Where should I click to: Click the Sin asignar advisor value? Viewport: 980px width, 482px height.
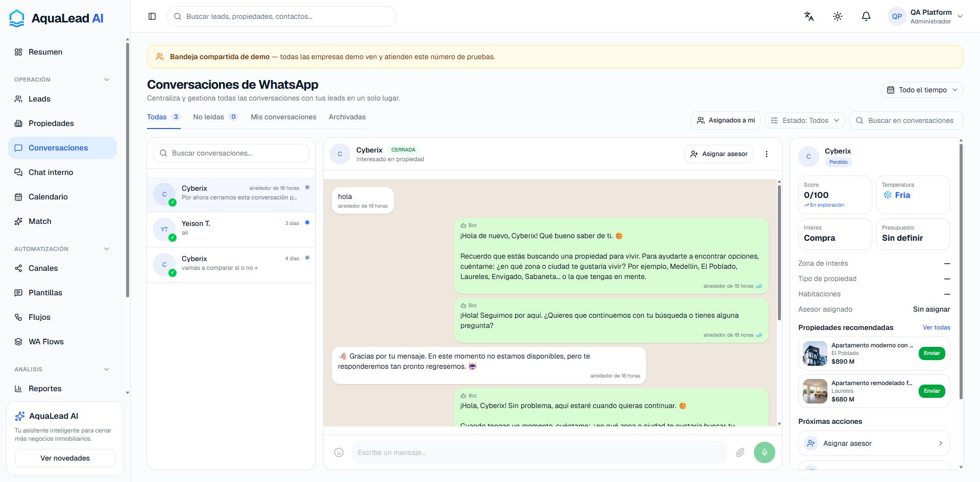[932, 309]
